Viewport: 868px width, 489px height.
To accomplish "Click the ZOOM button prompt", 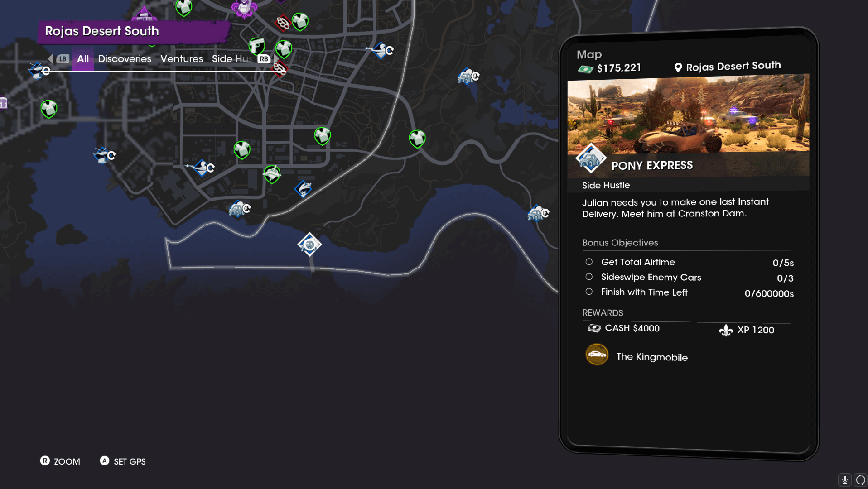I will click(x=60, y=461).
